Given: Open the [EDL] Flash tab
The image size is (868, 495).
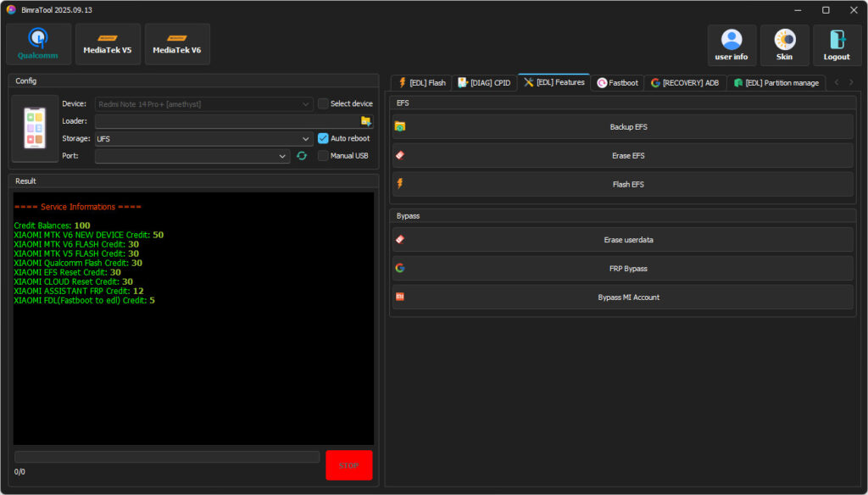Looking at the screenshot, I should [x=421, y=83].
